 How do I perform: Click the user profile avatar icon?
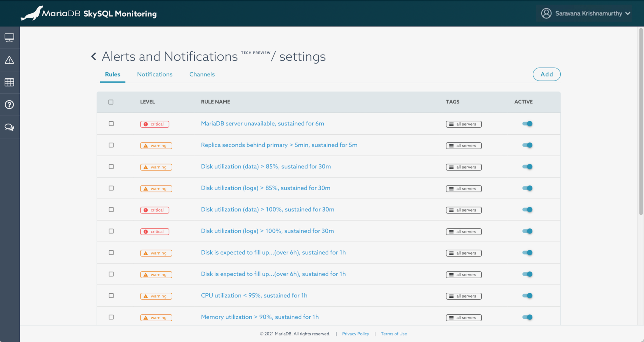pos(546,13)
